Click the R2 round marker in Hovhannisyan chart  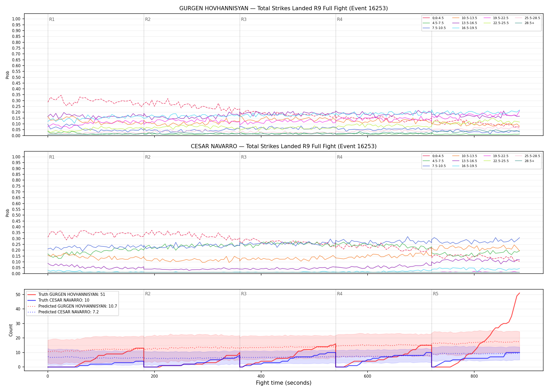(148, 20)
